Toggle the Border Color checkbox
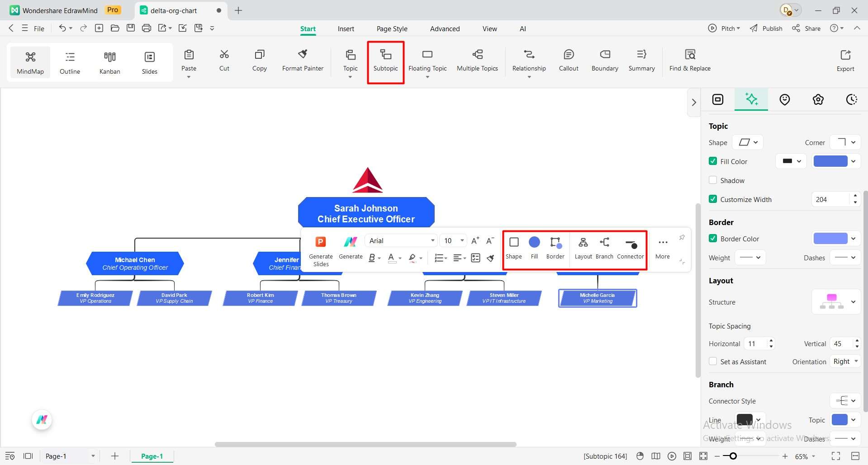The height and width of the screenshot is (465, 868). [713, 239]
